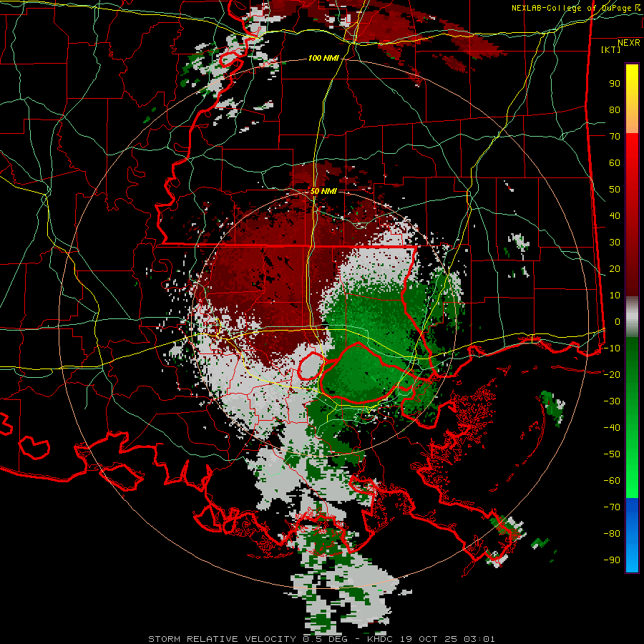Click the "03:01" scan time text
Screen dimensions: 644x644
(479, 639)
